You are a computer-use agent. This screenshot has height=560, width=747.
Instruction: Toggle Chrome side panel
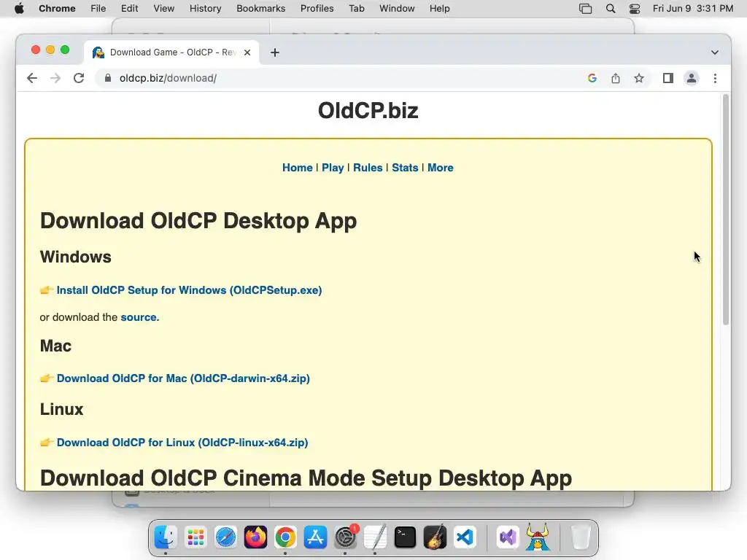668,78
